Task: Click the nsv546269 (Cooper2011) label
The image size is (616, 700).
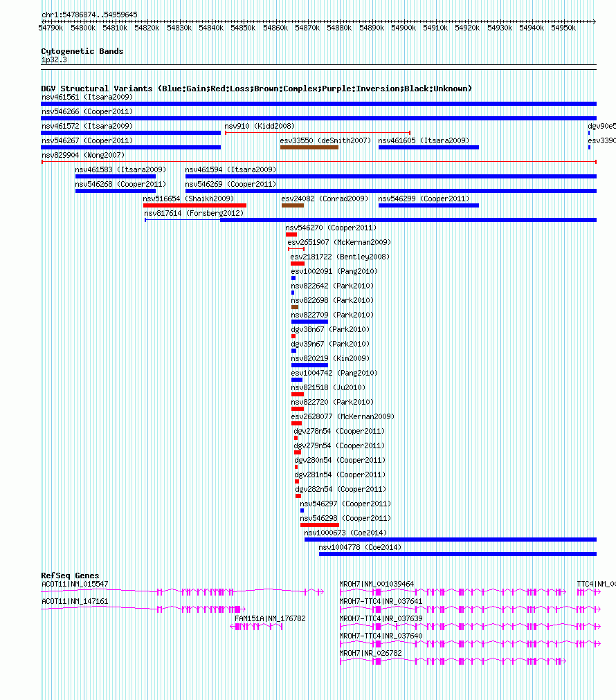Action: click(230, 184)
